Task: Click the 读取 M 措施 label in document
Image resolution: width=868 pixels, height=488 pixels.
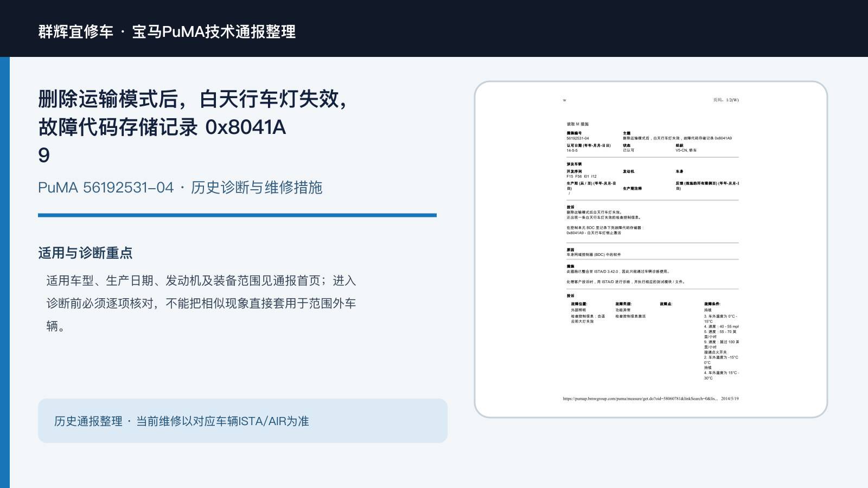Action: tap(578, 124)
